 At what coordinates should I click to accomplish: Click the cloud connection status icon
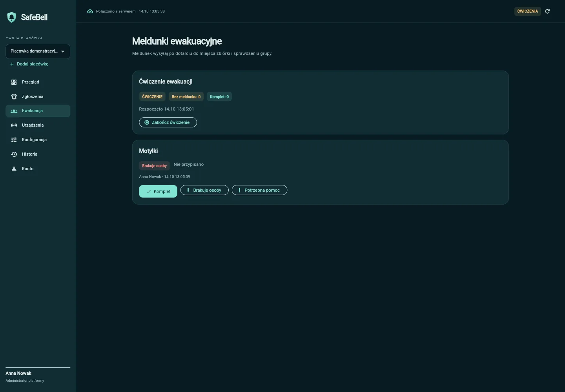click(x=90, y=11)
